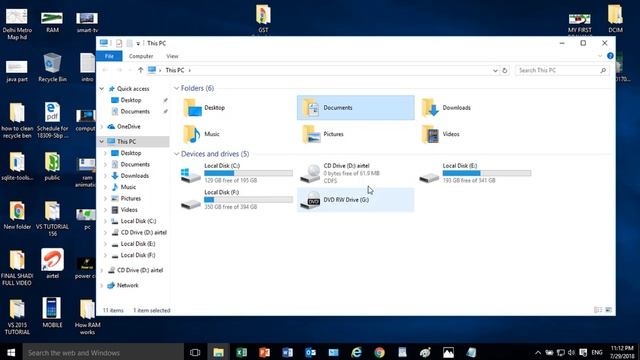Select OneDrive in navigation pane

pos(129,127)
